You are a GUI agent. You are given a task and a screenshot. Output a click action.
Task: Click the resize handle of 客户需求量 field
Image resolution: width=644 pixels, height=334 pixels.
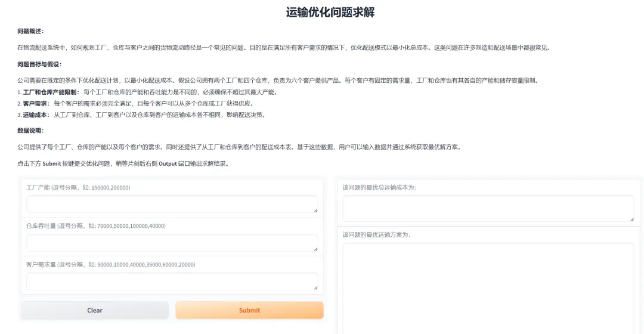click(x=315, y=287)
